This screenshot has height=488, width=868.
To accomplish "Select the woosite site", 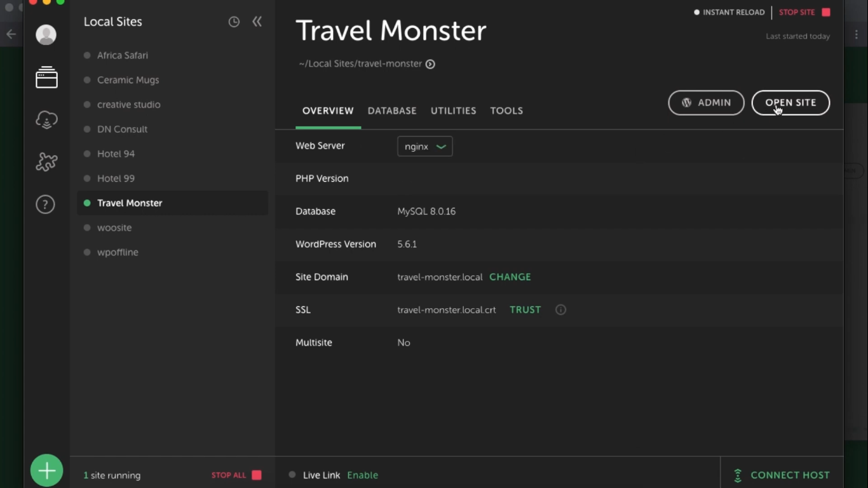I will (172, 227).
